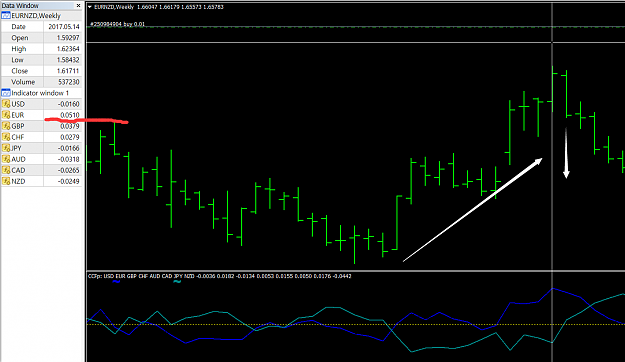Select the Low value 1.58432
This screenshot has height=362, width=625.
pyautogui.click(x=68, y=60)
